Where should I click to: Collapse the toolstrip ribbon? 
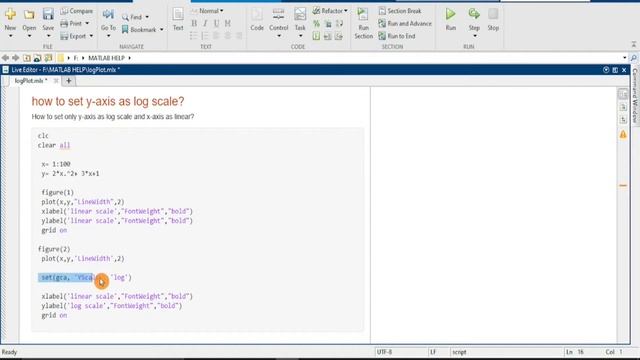click(633, 44)
